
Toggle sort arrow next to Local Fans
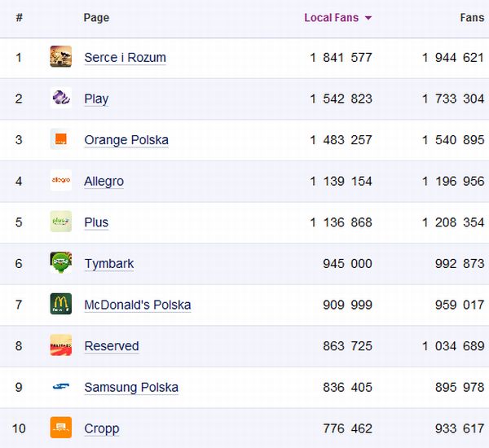(x=368, y=18)
